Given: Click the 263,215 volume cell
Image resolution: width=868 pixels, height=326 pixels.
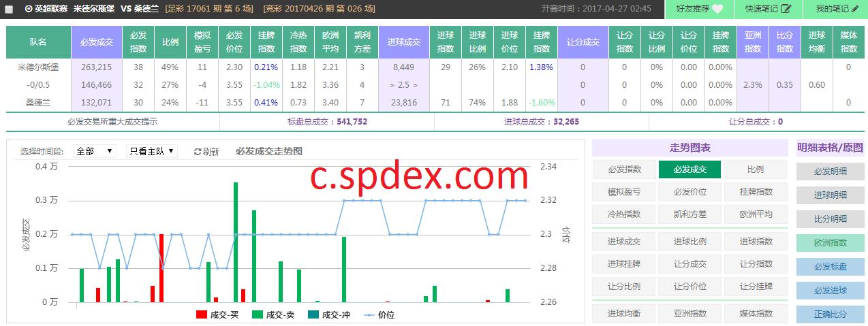Looking at the screenshot, I should coord(96,67).
